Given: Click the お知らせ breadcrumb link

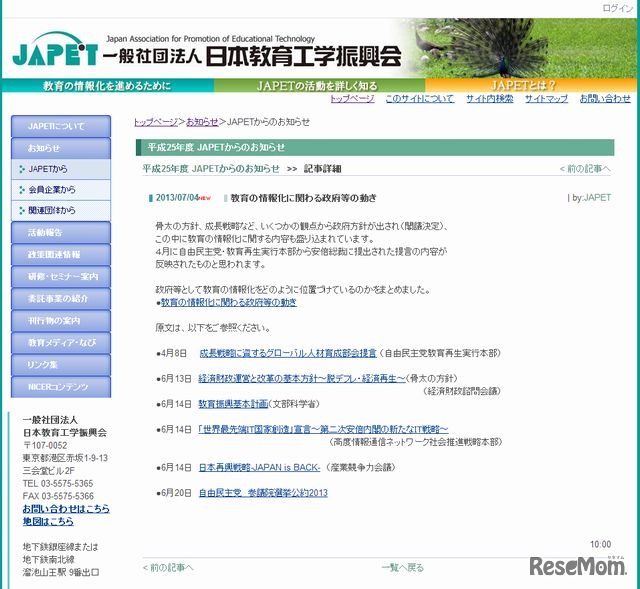Looking at the screenshot, I should [202, 122].
